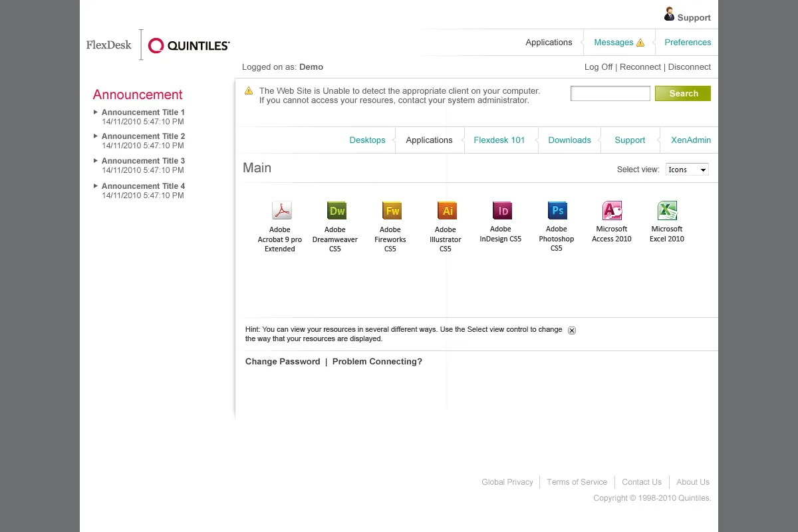Start Adobe Fireworks CS5 icon
This screenshot has height=532, width=798.
tap(392, 211)
